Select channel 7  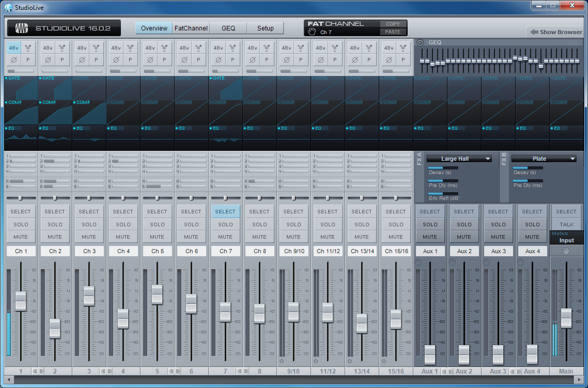(225, 211)
